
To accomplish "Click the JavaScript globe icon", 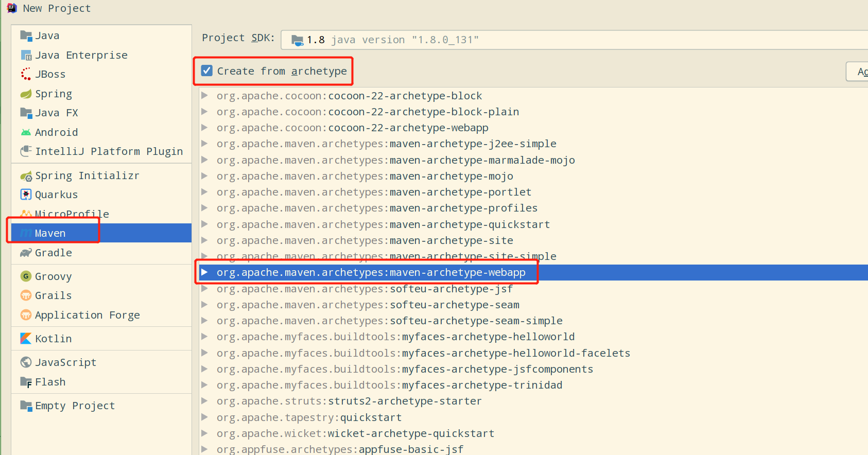I will [26, 362].
